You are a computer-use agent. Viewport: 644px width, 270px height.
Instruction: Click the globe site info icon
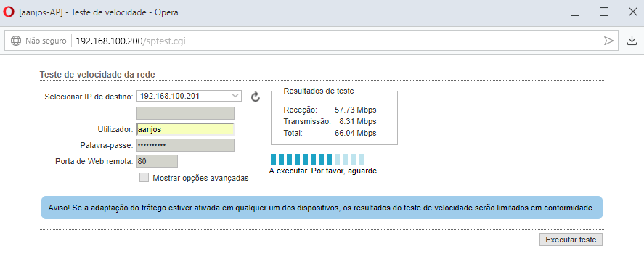coord(15,41)
